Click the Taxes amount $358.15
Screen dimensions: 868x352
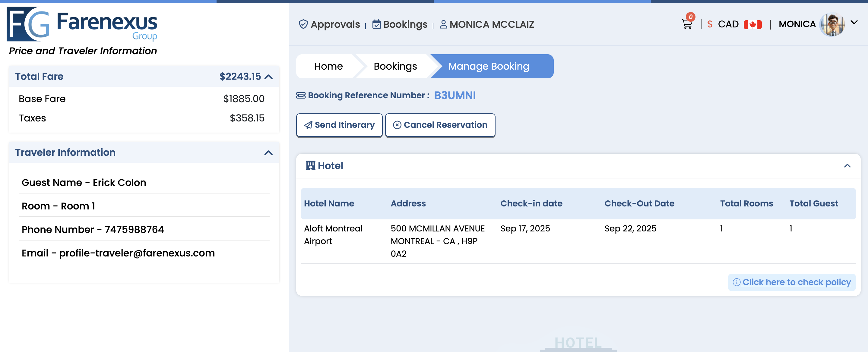pos(247,118)
